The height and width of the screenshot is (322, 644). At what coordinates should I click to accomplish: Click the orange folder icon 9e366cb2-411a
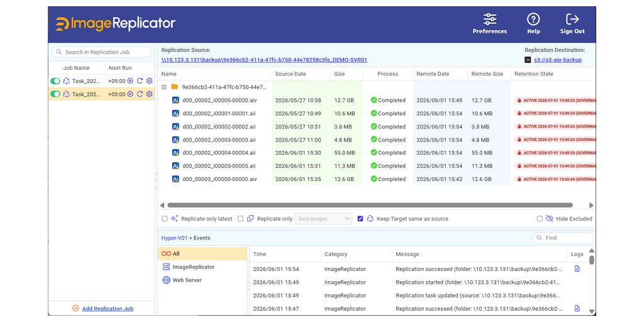(175, 87)
